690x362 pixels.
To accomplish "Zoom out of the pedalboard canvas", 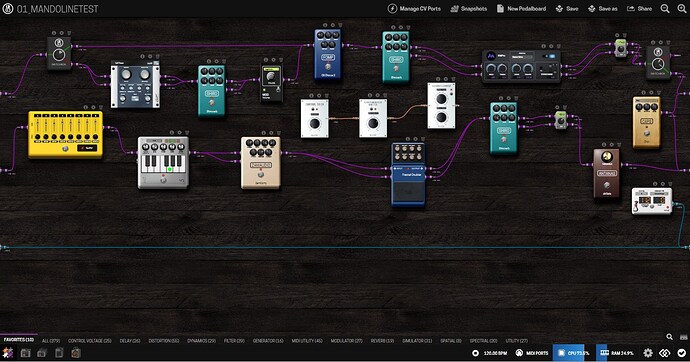I will [665, 9].
